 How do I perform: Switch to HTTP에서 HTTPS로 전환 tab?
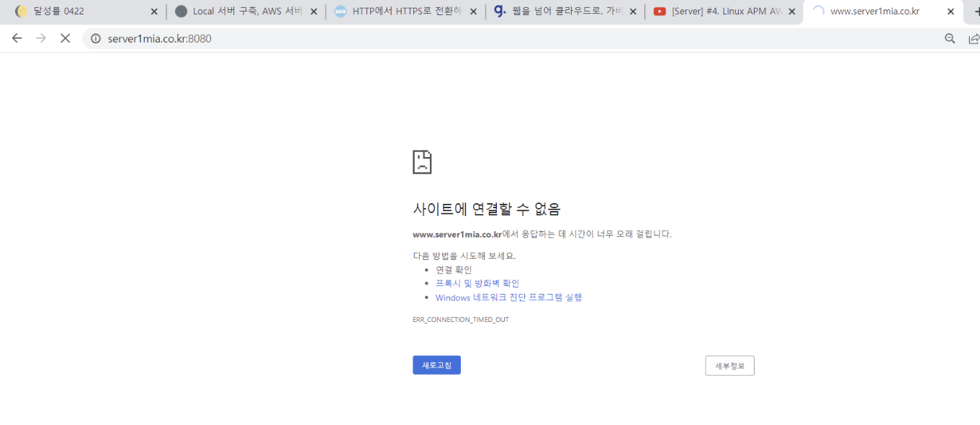tap(405, 12)
